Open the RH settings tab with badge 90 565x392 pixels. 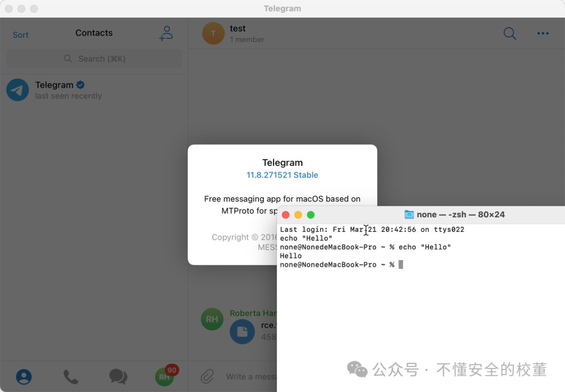165,376
